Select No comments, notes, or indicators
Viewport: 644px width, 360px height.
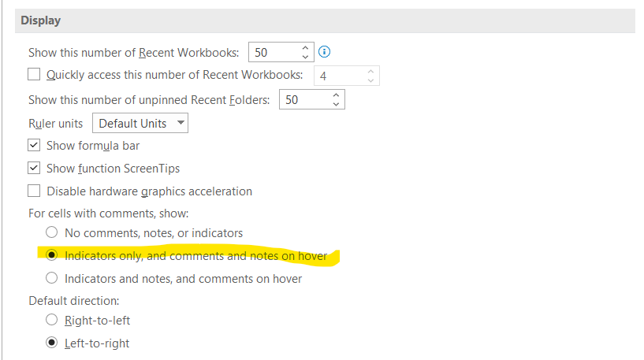click(52, 232)
